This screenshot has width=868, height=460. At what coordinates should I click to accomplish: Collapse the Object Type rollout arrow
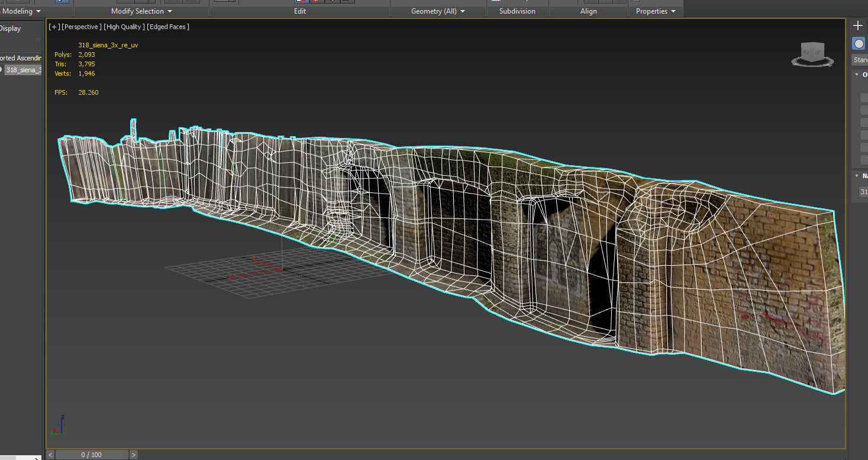(857, 74)
